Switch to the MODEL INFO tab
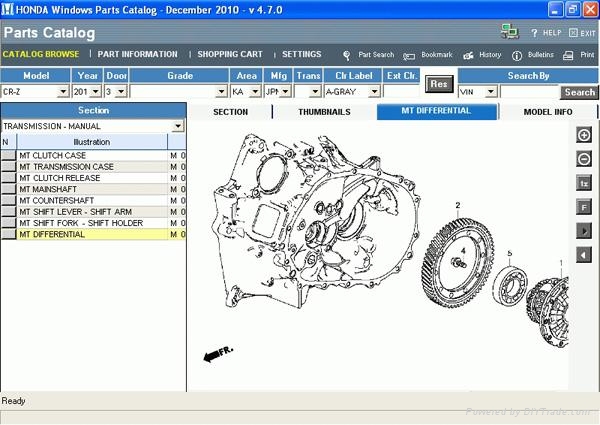 point(548,112)
